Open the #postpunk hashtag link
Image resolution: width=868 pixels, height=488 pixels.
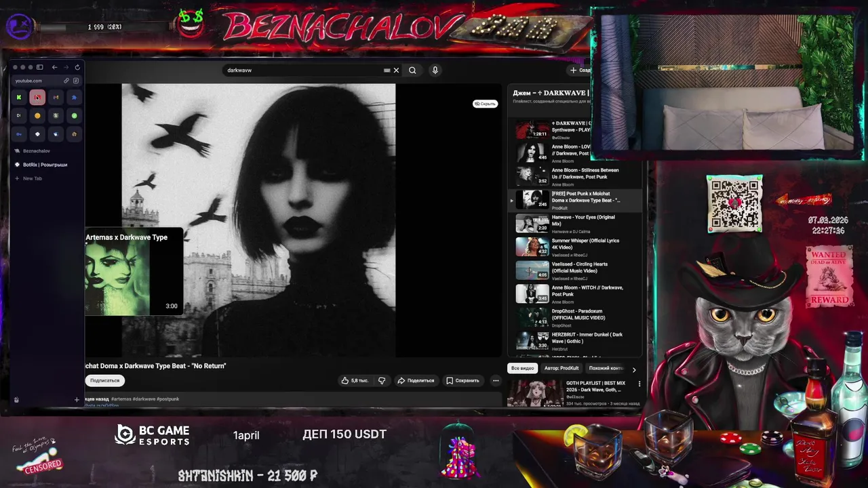168,399
